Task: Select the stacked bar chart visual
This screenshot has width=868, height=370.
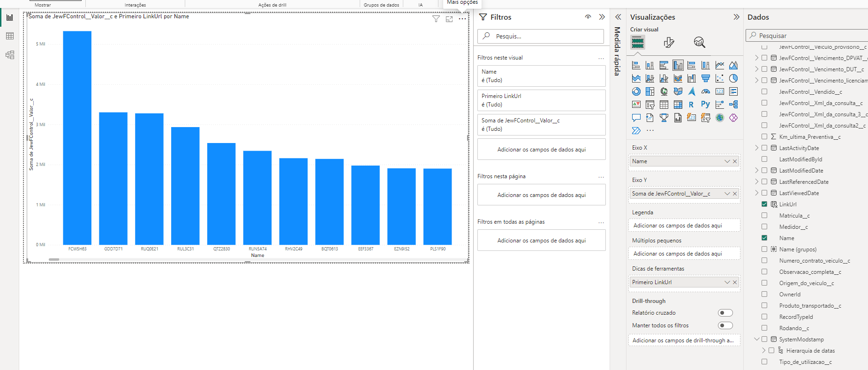Action: click(x=636, y=65)
